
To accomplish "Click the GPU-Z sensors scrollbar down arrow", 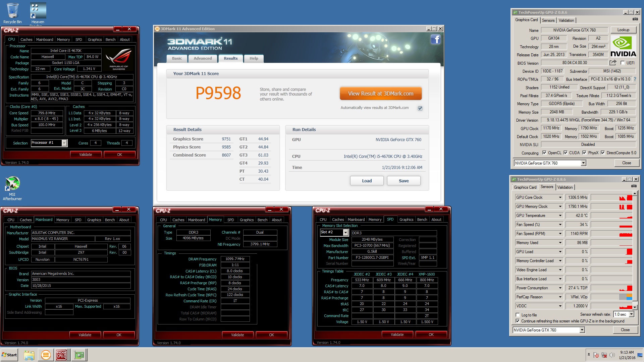I will (634, 307).
